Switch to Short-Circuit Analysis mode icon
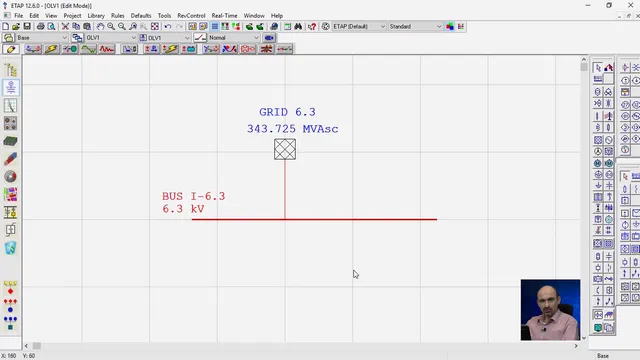 coord(51,49)
